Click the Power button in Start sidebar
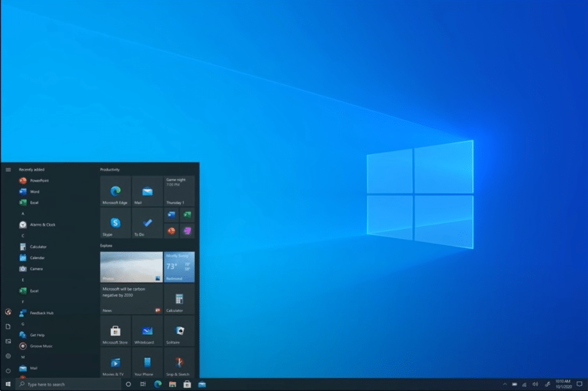This screenshot has width=588, height=391. click(x=8, y=371)
